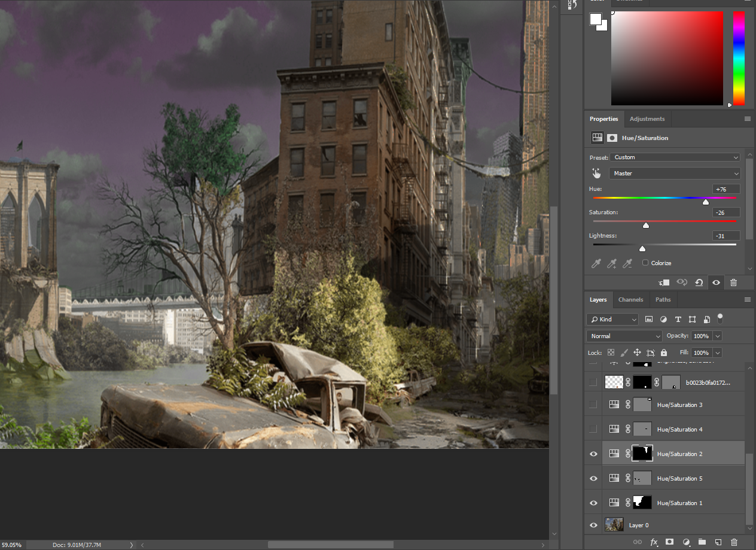Enable the Colorize checkbox
This screenshot has height=550, width=756.
tap(645, 263)
